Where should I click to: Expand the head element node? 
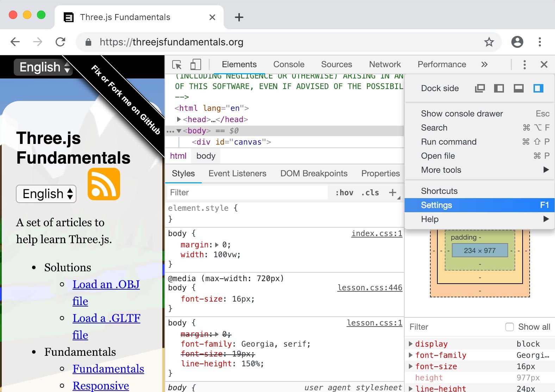(179, 119)
